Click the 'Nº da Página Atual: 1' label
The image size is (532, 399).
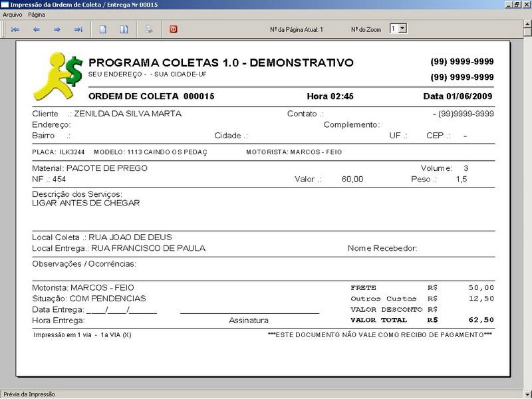[297, 29]
